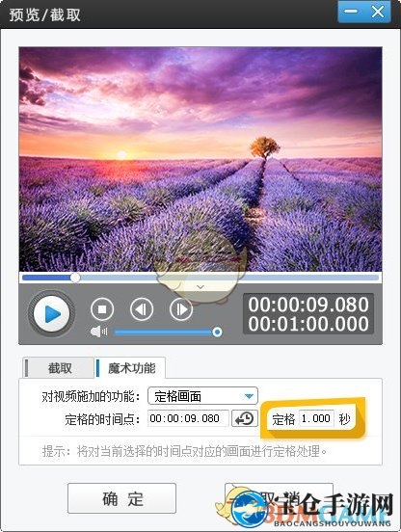Step forward one frame
401x532 pixels.
181,309
